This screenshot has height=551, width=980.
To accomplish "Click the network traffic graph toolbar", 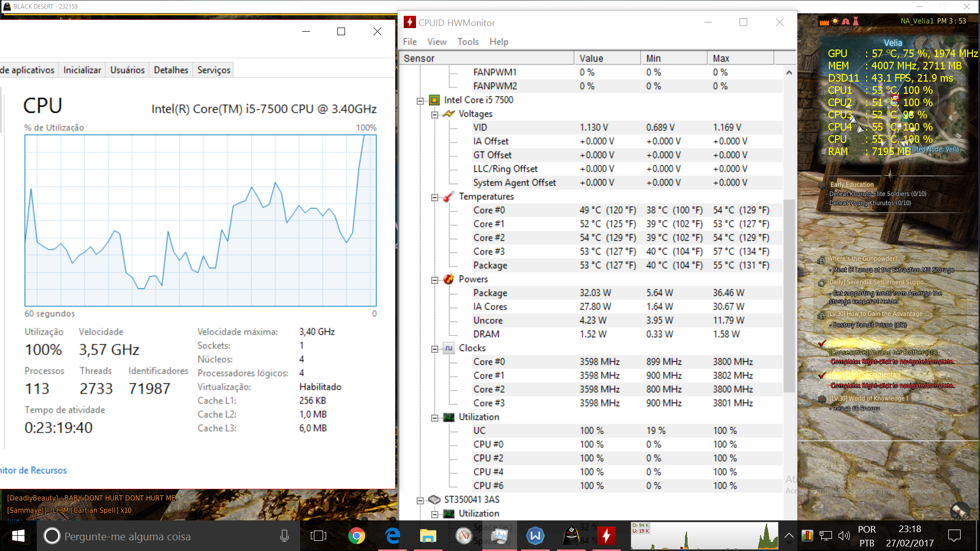I will click(704, 536).
